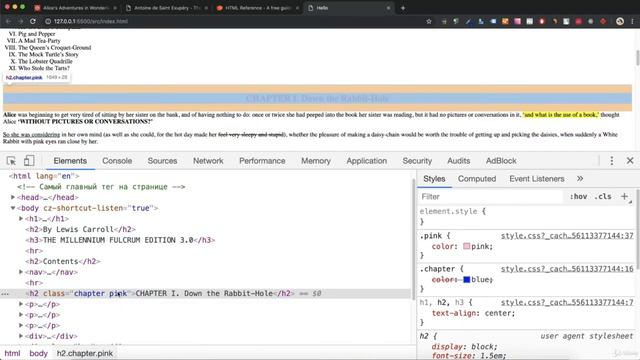Open the Audits tab
The height and width of the screenshot is (360, 640).
459,161
